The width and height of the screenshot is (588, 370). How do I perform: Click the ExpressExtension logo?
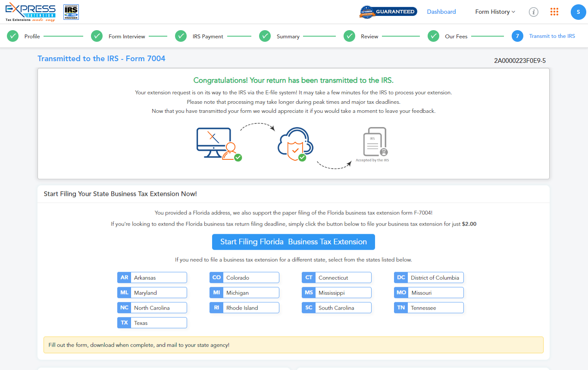[x=31, y=12]
